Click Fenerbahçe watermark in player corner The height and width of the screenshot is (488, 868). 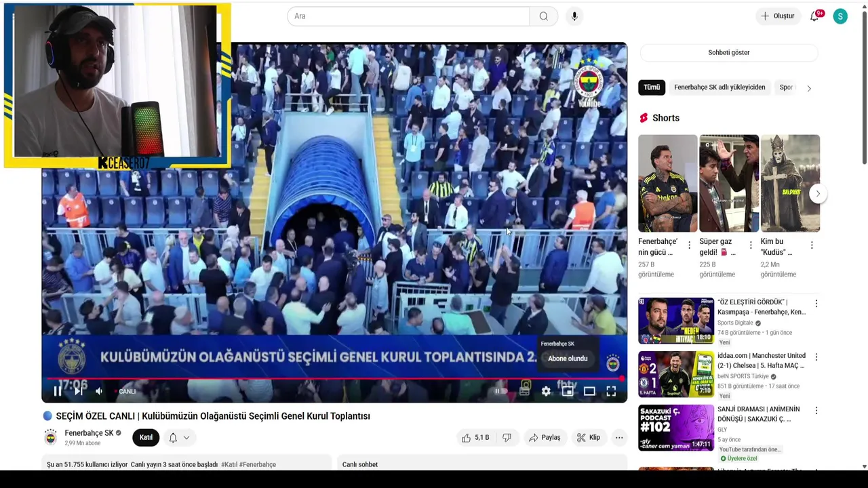coord(613,364)
